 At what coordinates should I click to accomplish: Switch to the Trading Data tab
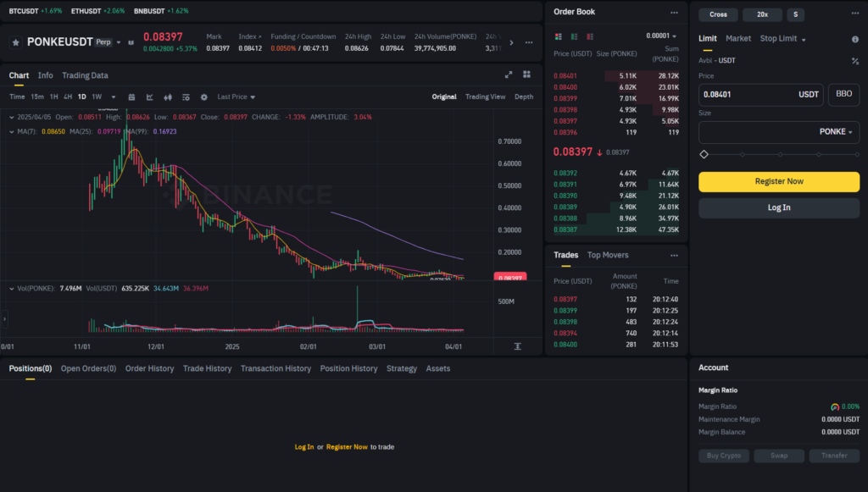(85, 75)
